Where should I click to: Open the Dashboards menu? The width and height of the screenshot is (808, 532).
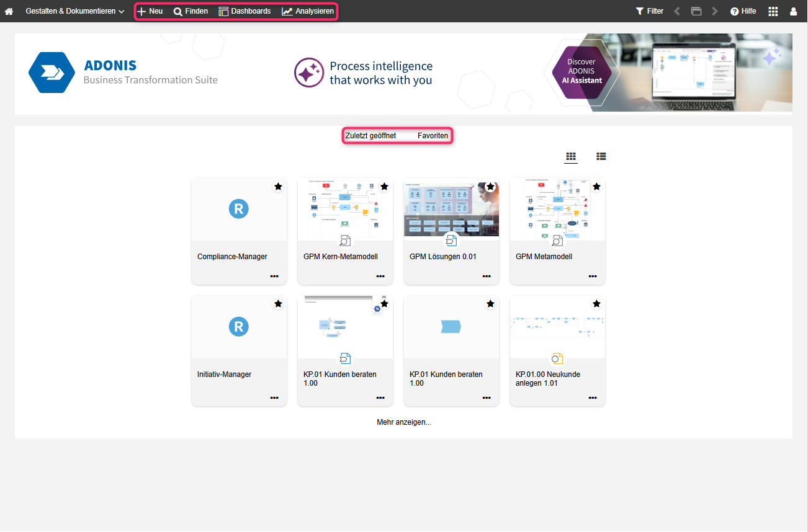click(245, 11)
